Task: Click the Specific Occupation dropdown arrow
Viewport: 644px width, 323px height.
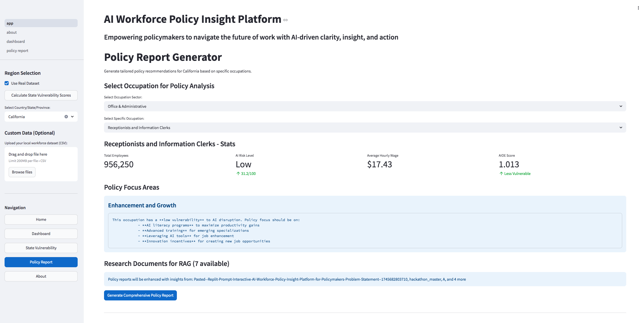Action: click(x=621, y=128)
